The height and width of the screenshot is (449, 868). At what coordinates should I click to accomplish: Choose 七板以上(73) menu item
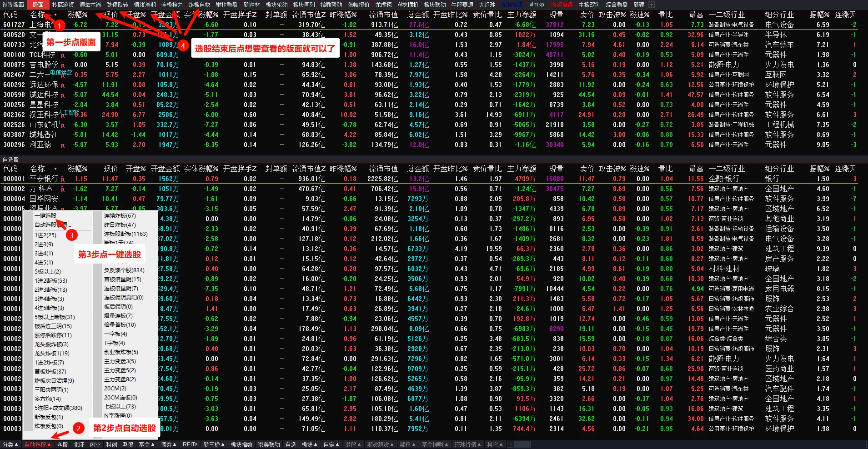point(120,407)
